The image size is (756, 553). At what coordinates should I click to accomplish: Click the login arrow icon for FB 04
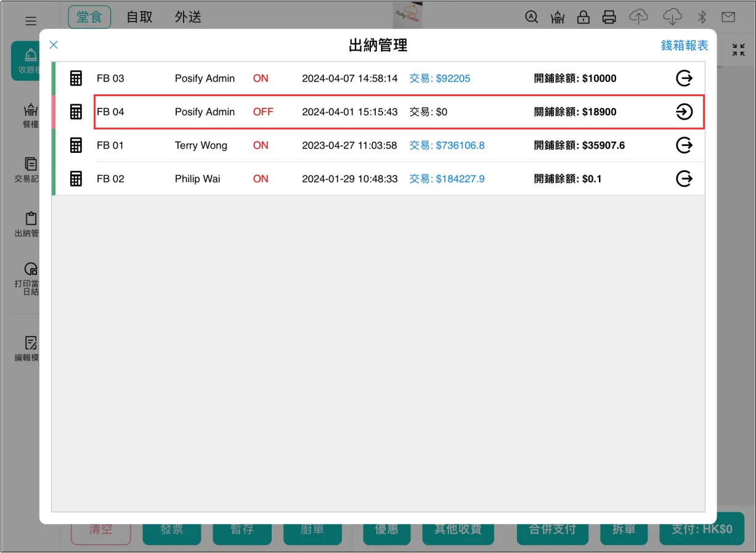[x=684, y=112]
